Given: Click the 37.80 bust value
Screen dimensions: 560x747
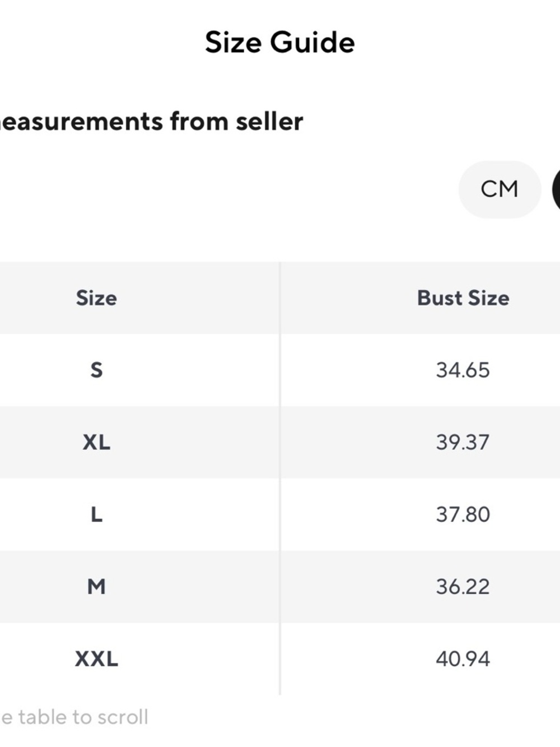Looking at the screenshot, I should click(463, 514).
